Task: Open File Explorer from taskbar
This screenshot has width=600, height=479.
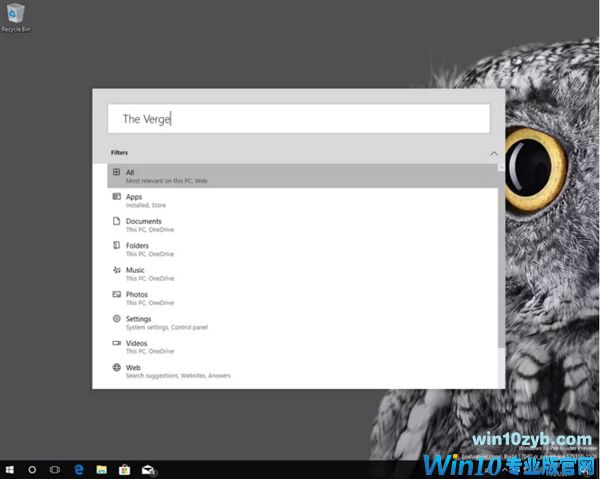Action: pos(102,469)
